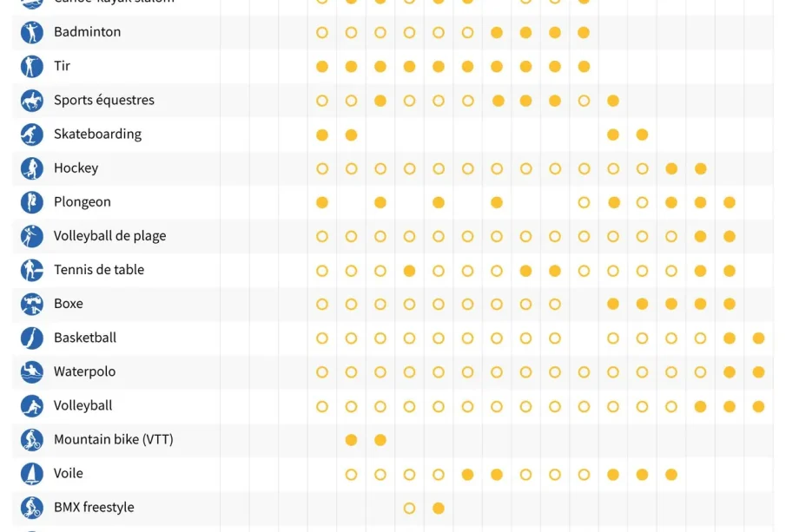The height and width of the screenshot is (532, 786).
Task: Click the BMX freestyle icon
Action: (32, 508)
